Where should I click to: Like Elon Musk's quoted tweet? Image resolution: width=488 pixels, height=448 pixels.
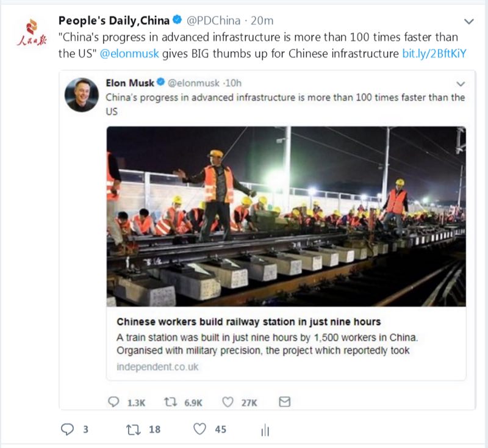click(228, 402)
